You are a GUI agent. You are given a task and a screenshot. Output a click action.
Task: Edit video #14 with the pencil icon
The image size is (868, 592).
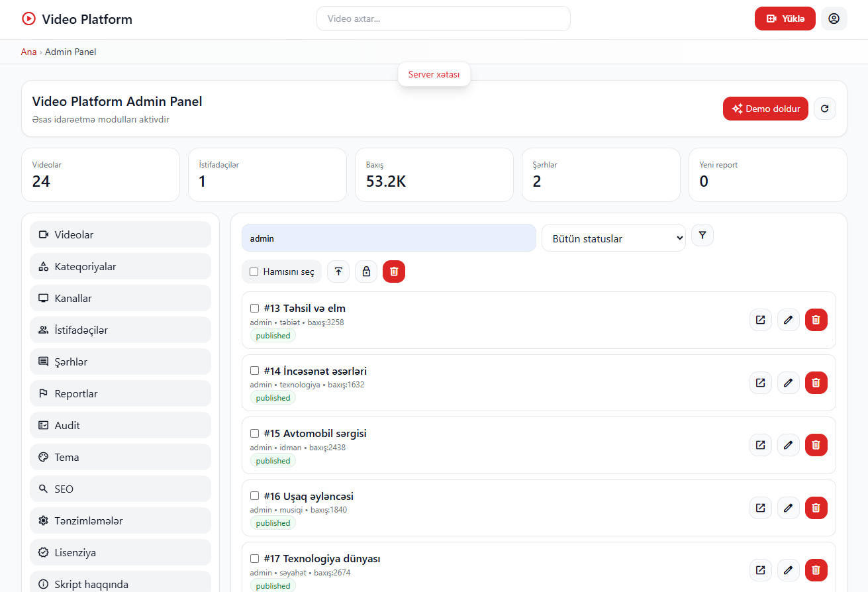(788, 383)
